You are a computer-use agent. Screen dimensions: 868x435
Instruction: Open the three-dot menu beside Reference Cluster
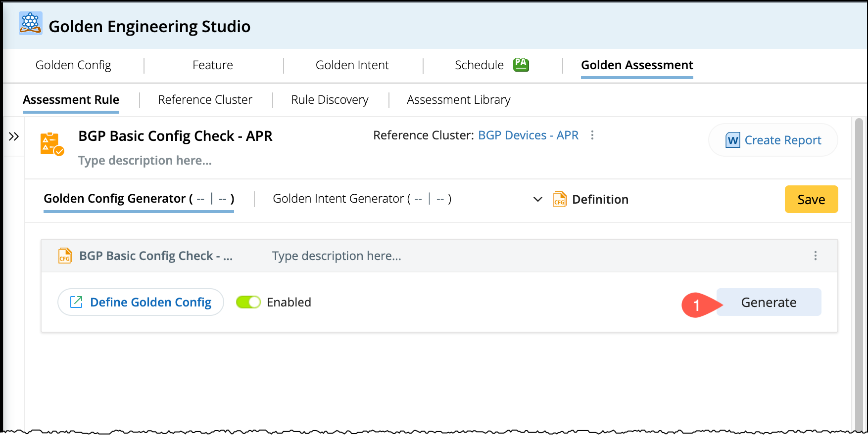[592, 135]
